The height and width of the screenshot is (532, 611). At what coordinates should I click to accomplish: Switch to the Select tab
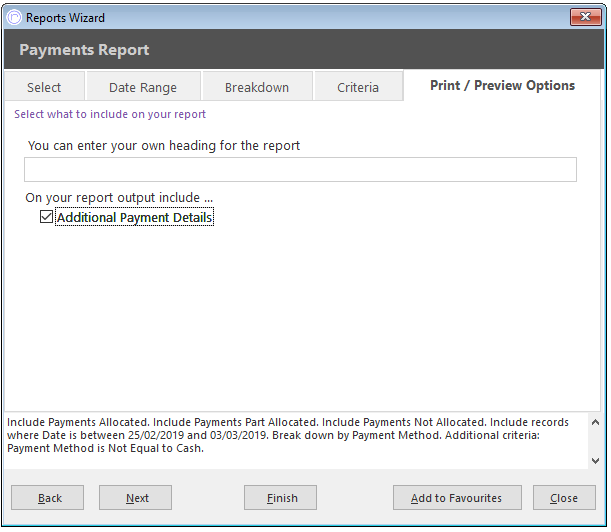pyautogui.click(x=44, y=87)
